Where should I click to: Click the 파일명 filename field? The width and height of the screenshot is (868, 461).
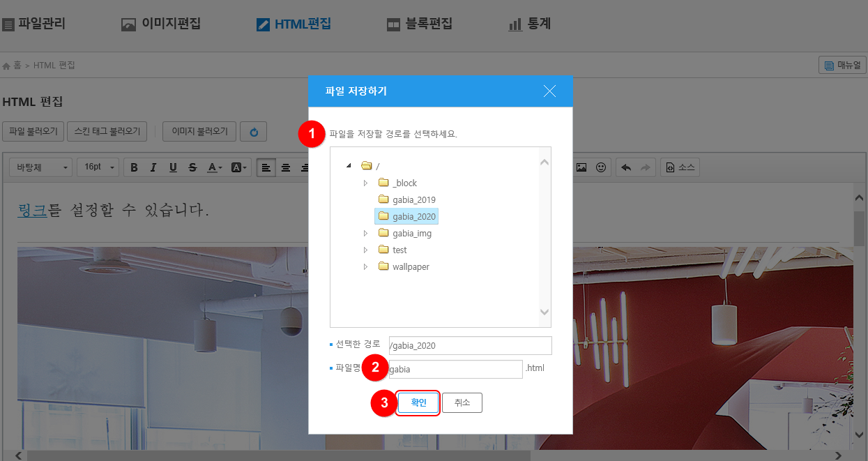[x=455, y=369]
